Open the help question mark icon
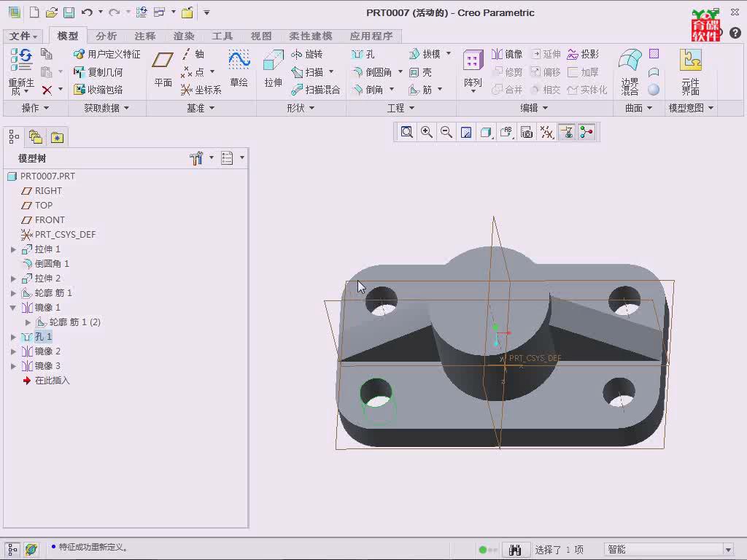Image resolution: width=747 pixels, height=560 pixels. [x=735, y=32]
